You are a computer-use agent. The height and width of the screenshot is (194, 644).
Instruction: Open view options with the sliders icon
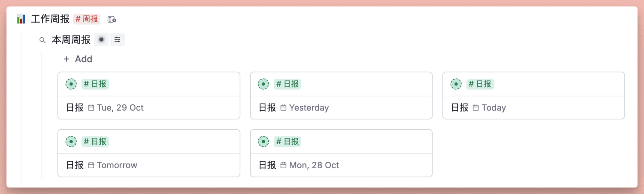pyautogui.click(x=117, y=40)
